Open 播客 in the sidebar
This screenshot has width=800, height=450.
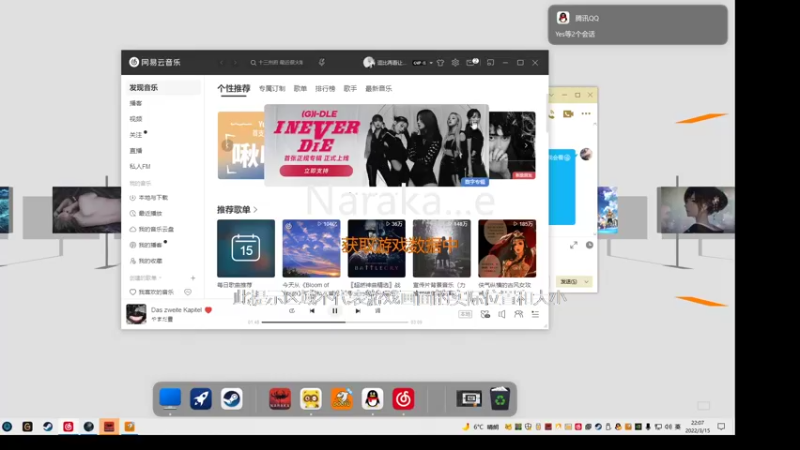tap(136, 104)
